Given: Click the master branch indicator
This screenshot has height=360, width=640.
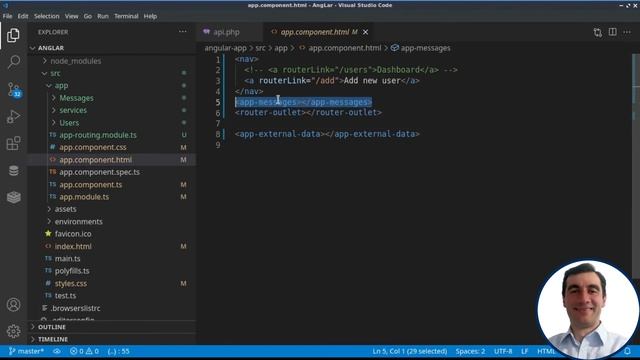Looking at the screenshot, I should [x=26, y=351].
